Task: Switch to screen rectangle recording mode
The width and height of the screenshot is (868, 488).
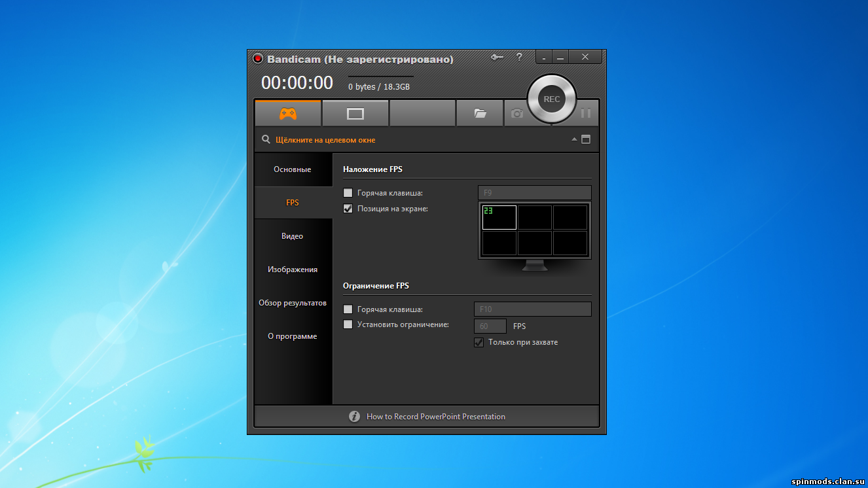Action: tap(355, 114)
